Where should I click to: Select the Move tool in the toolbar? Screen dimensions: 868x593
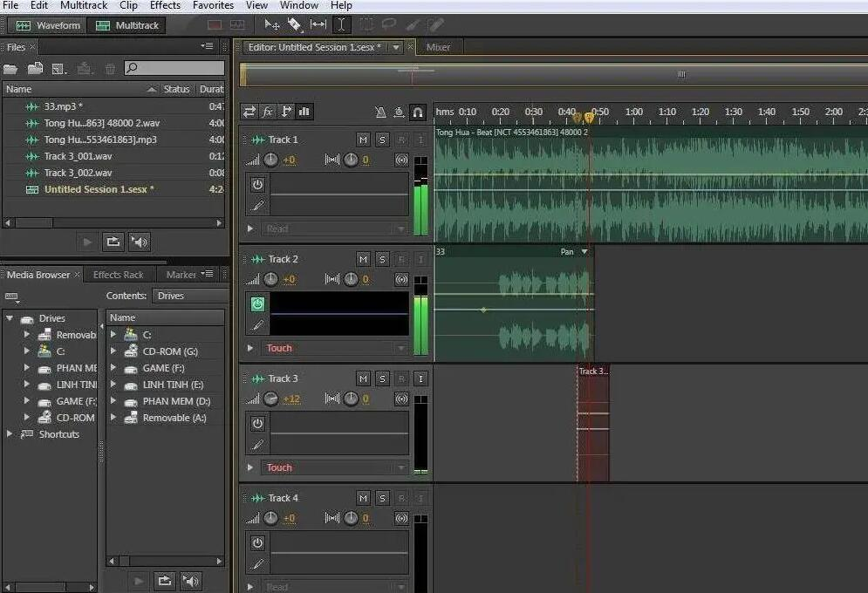272,25
